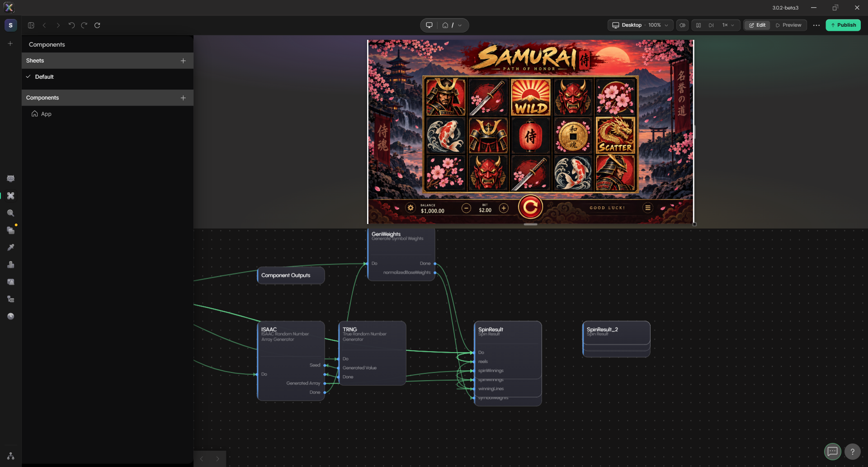This screenshot has width=868, height=467.
Task: Toggle the connection debugger arrows icon
Action: [x=683, y=25]
